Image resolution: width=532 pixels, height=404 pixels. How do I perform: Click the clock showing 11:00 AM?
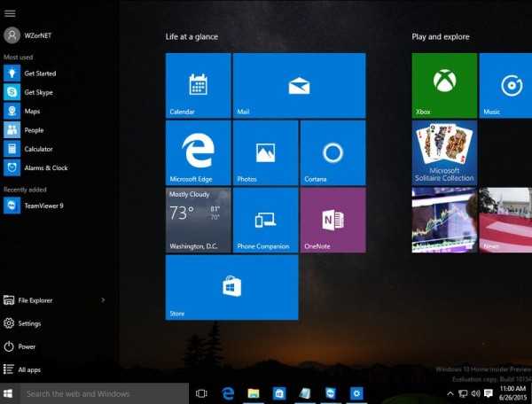tap(512, 392)
